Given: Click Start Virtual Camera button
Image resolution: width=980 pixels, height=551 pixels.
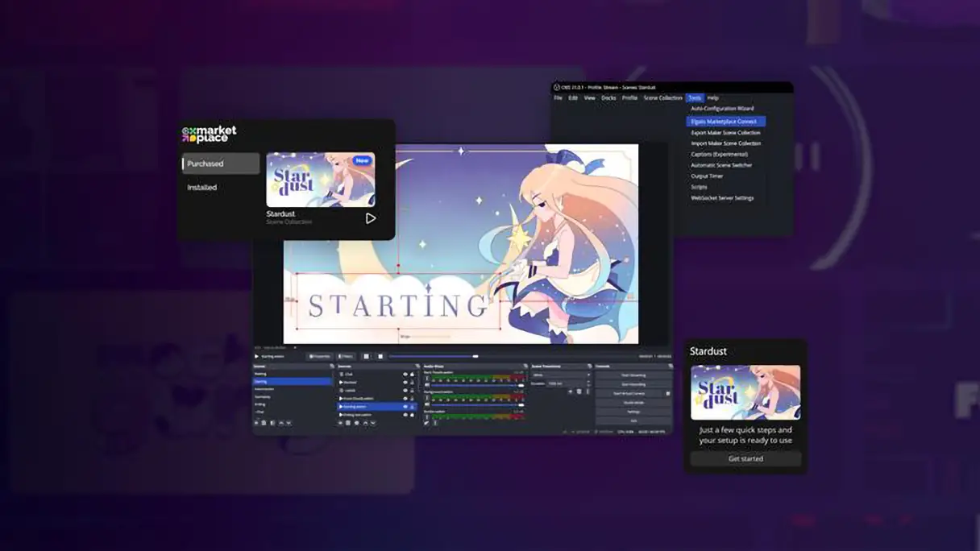Looking at the screenshot, I should pyautogui.click(x=629, y=393).
